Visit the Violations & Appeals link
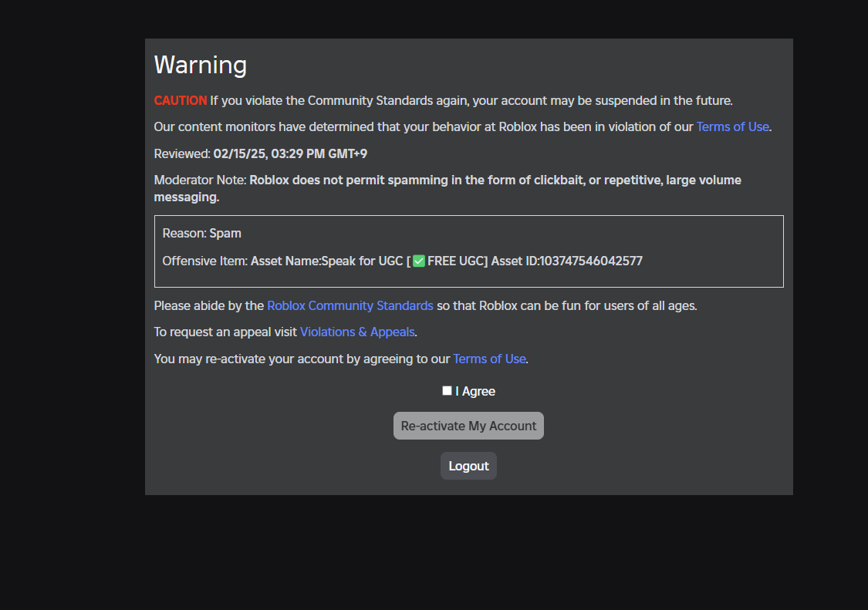The image size is (868, 610). 357,332
